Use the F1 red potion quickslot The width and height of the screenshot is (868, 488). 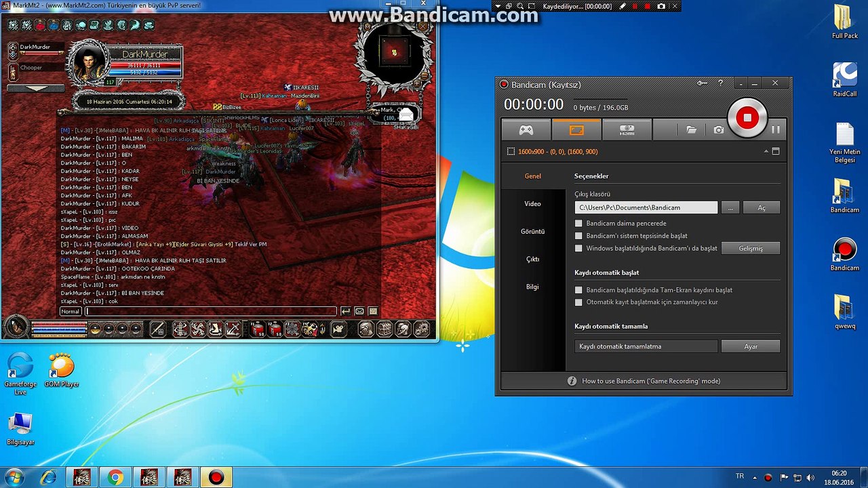258,329
